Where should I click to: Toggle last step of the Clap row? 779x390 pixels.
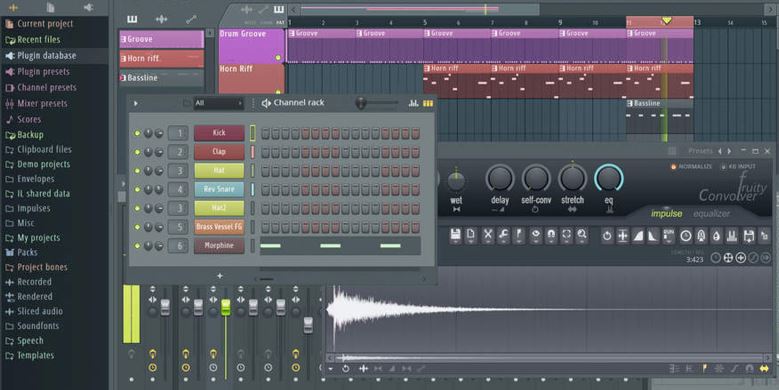point(415,152)
